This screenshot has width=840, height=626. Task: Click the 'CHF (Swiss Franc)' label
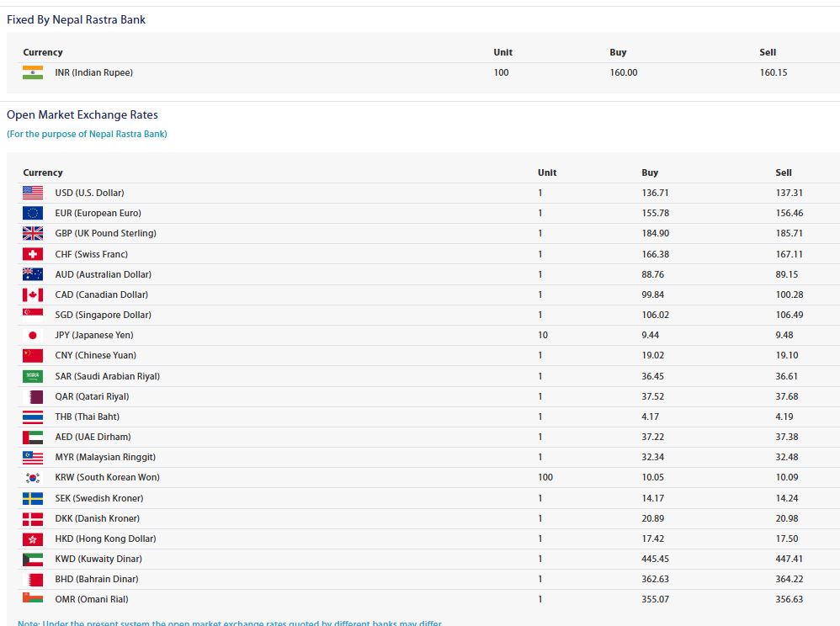click(91, 254)
